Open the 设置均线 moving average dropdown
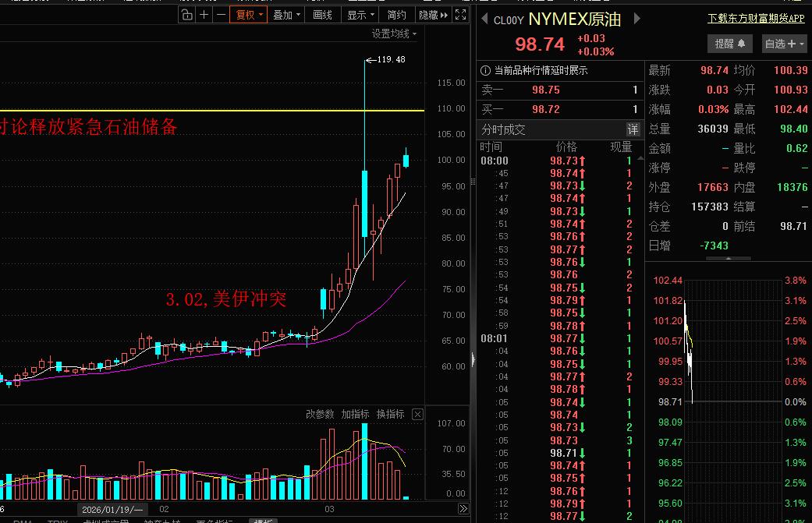Viewport: 812px width, 523px height. (x=394, y=34)
